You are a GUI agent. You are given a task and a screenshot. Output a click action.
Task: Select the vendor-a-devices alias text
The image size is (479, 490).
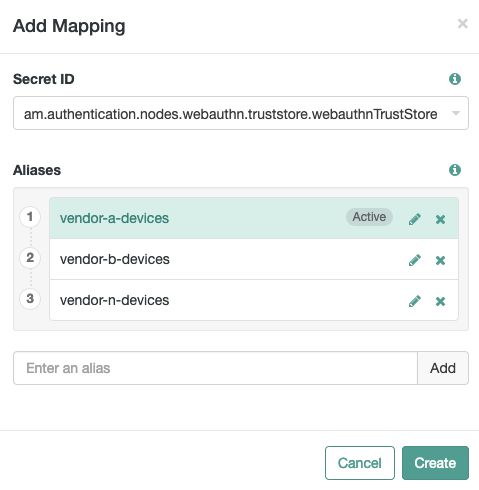(x=114, y=218)
